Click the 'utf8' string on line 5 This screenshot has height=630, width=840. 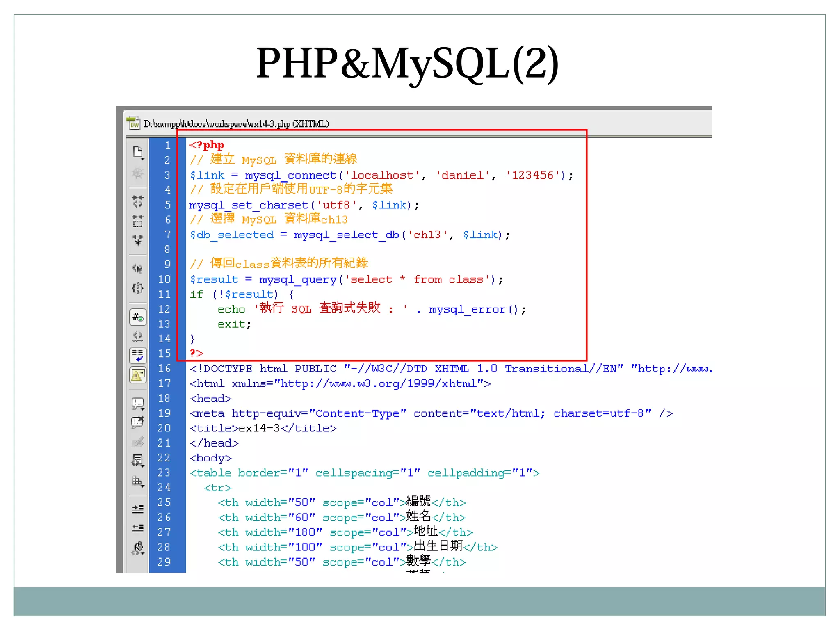(336, 205)
